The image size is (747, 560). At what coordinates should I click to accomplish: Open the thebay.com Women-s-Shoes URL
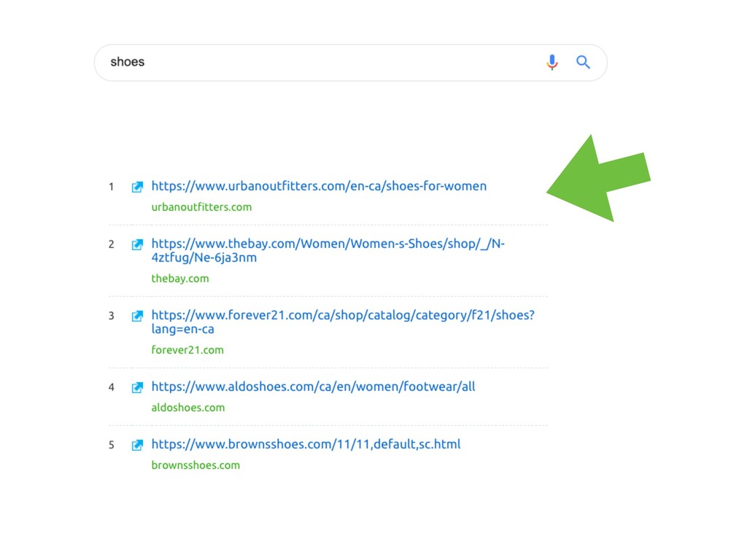pos(328,251)
